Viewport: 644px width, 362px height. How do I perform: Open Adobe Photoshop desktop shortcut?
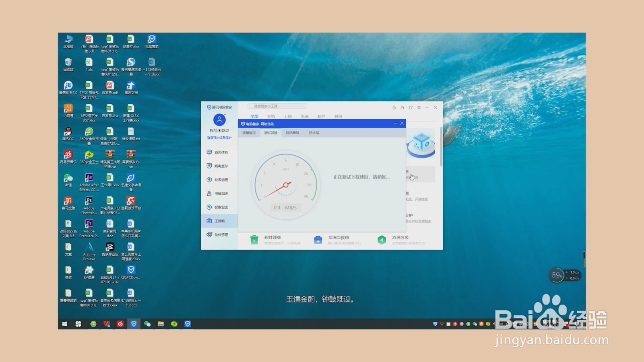89,205
